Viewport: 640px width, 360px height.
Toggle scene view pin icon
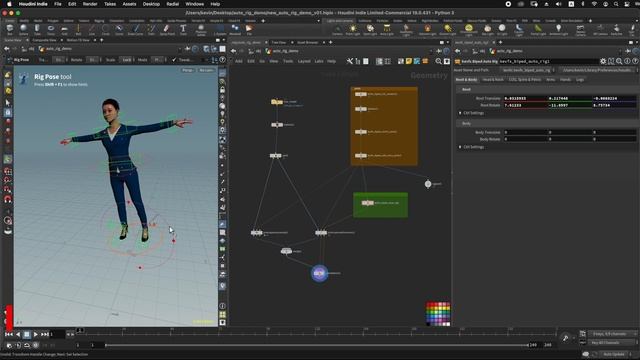click(187, 49)
